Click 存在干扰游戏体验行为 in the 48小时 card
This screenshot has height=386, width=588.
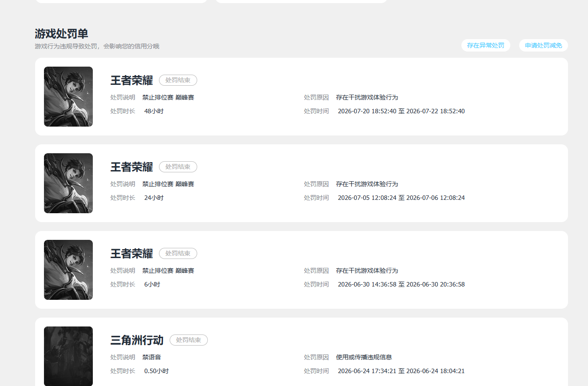[367, 97]
